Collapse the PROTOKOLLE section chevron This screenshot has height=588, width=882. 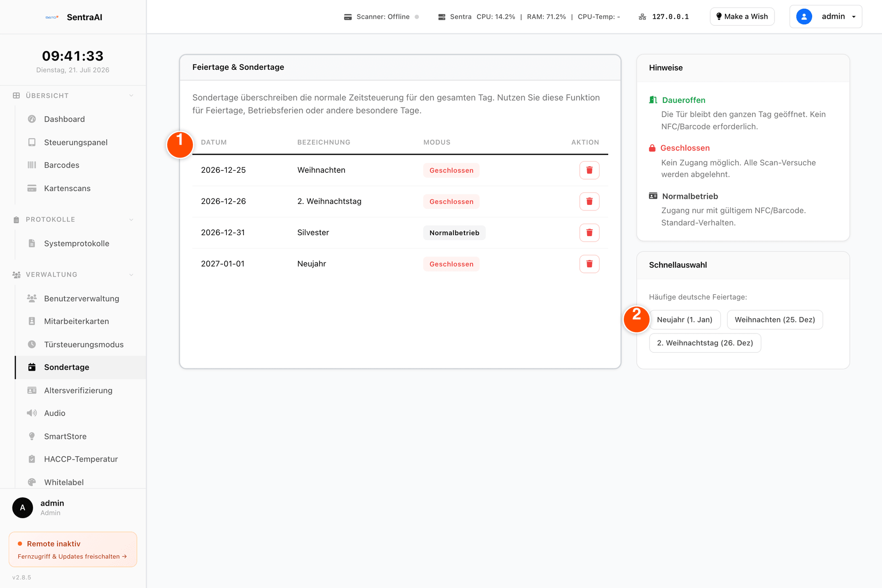coord(131,220)
